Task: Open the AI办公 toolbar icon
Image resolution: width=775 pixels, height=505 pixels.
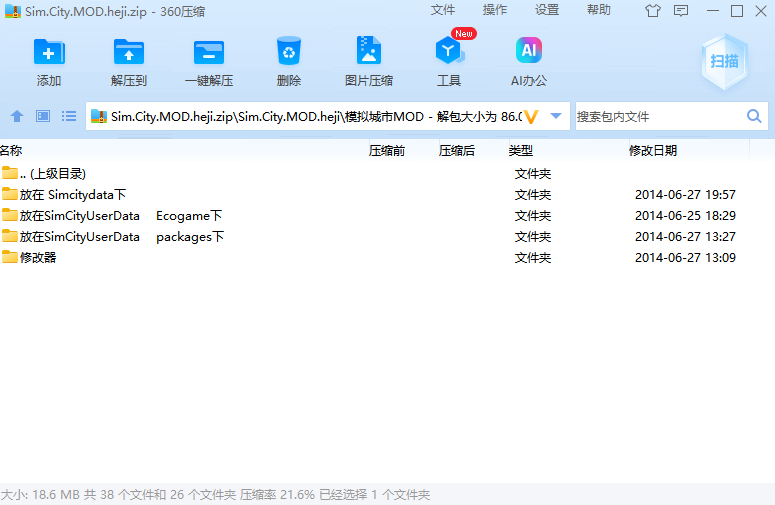Action: click(x=529, y=50)
